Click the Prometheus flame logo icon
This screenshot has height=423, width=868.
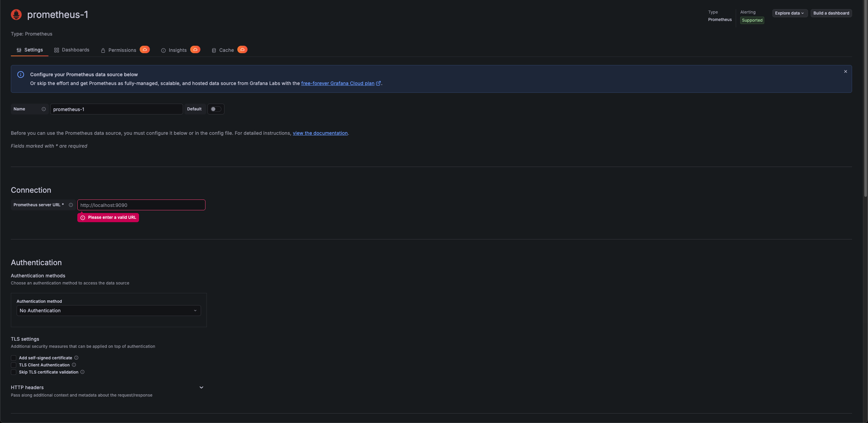[x=16, y=15]
